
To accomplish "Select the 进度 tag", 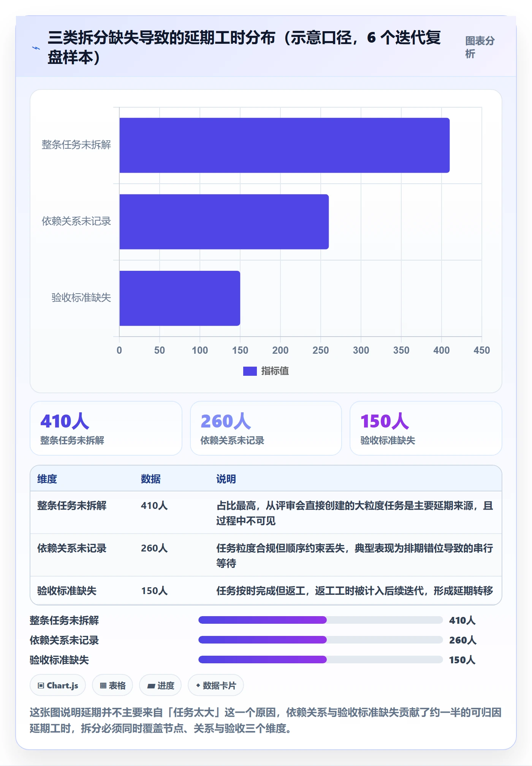I will [160, 685].
